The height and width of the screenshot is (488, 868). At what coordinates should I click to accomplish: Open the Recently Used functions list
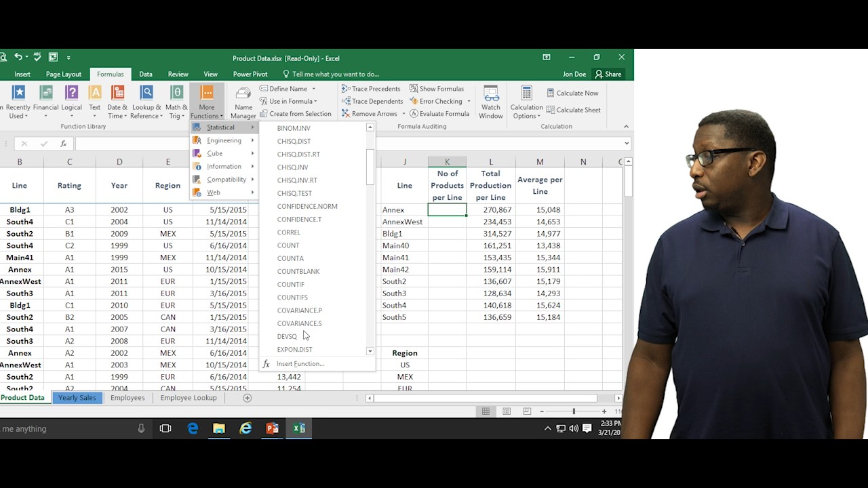click(x=17, y=102)
